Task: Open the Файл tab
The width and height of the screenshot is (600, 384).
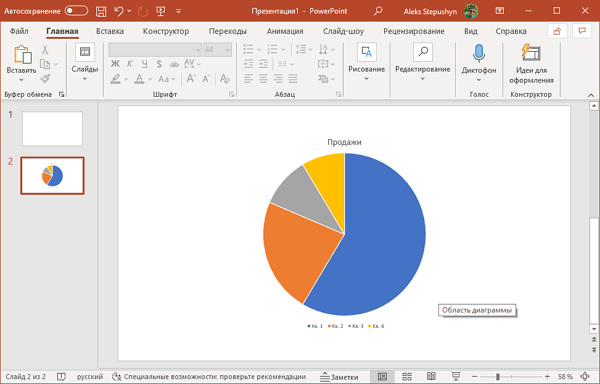Action: click(19, 31)
